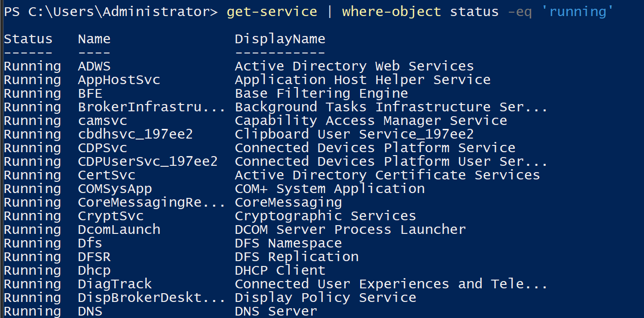The width and height of the screenshot is (644, 318).
Task: Click the 'Base Filtering Engine' display name
Action: pos(321,93)
